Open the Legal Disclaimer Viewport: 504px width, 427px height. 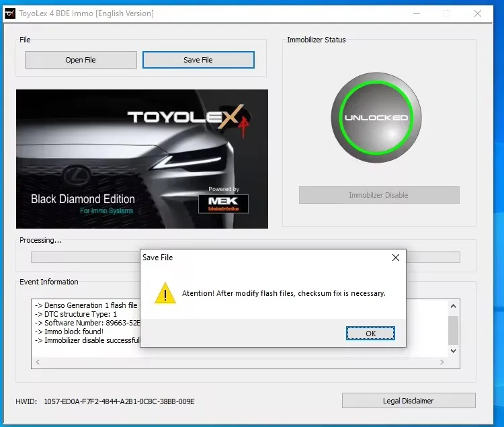(x=409, y=401)
